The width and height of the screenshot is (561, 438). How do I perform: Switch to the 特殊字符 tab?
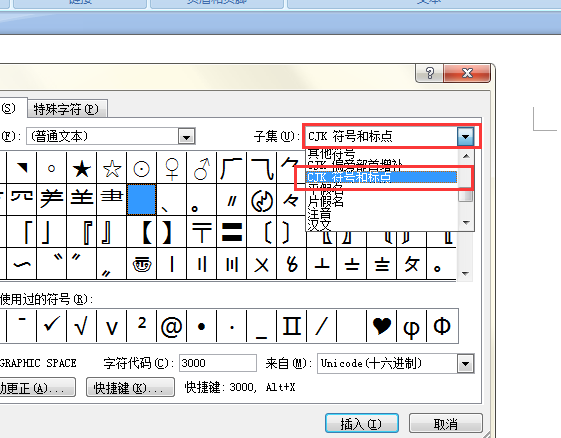(x=67, y=109)
